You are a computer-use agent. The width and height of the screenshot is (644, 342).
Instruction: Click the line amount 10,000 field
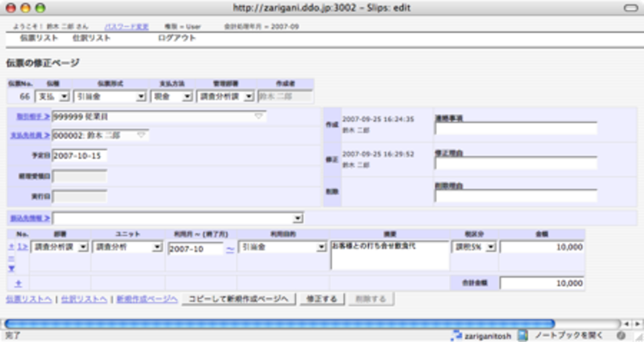(542, 247)
